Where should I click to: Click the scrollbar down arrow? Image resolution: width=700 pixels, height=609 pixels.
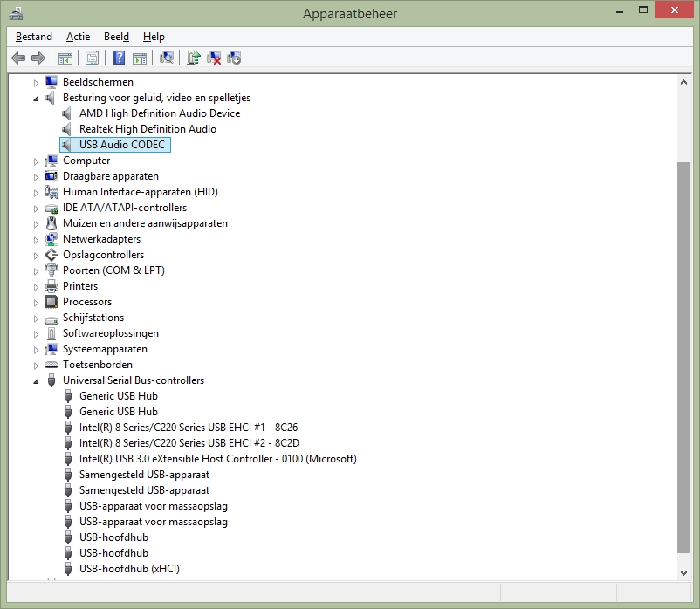click(x=683, y=573)
